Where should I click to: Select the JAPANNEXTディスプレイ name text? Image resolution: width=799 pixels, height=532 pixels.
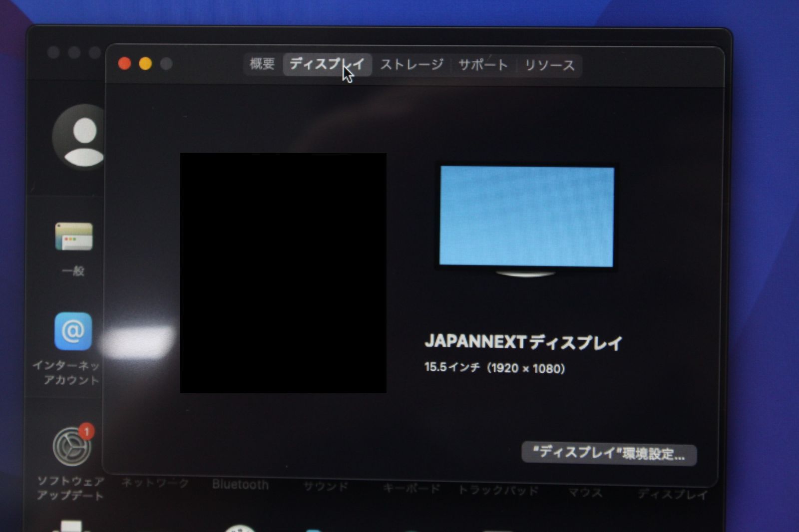523,342
